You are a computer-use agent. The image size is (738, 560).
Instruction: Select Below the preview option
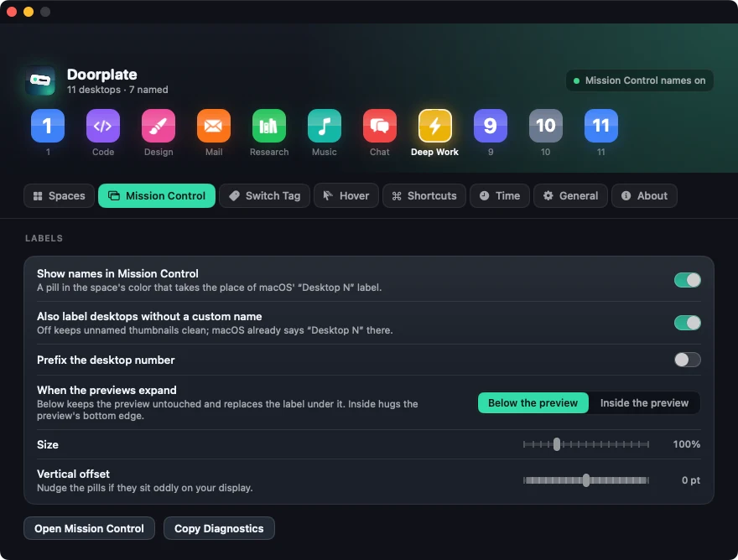click(533, 403)
